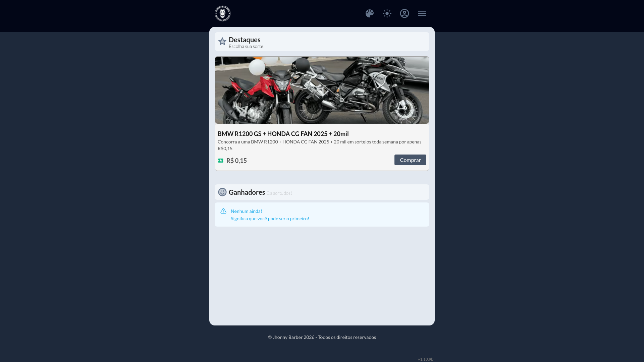Open the color theme palette

click(x=370, y=13)
